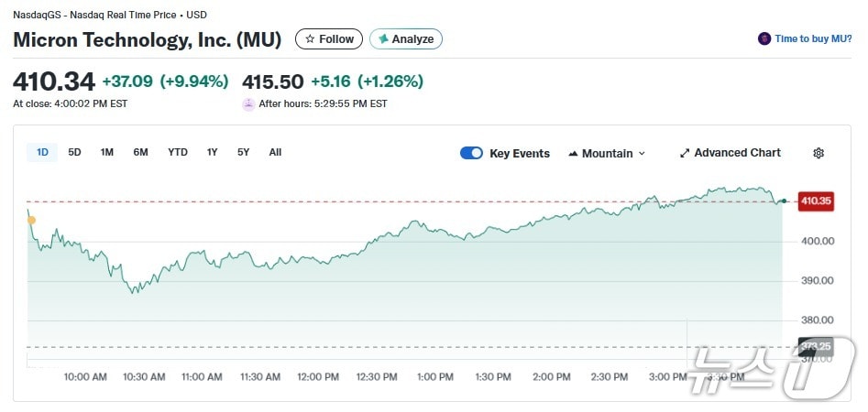Viewport: 868px width, 412px height.
Task: Follow Micron Technology stock
Action: (329, 39)
